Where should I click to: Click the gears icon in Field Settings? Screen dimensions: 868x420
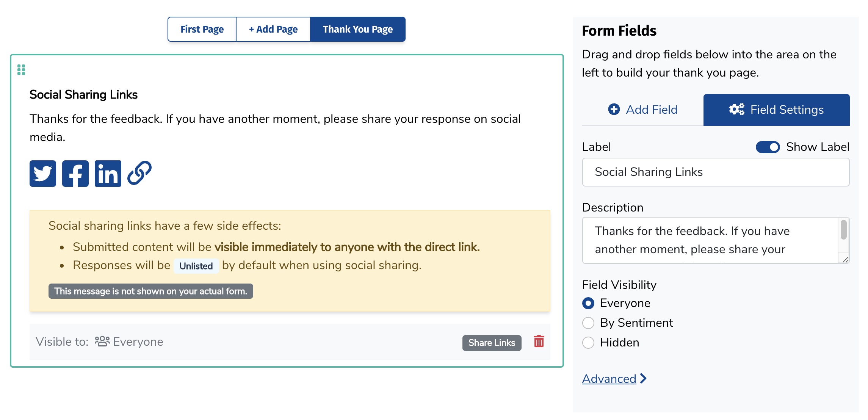click(x=736, y=110)
